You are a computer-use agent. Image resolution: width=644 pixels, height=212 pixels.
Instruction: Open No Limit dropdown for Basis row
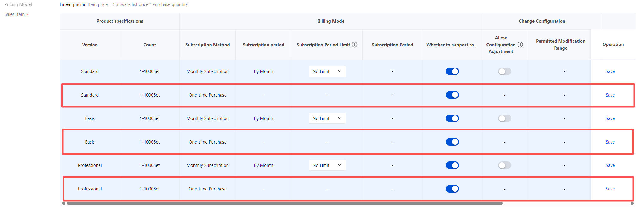point(327,118)
